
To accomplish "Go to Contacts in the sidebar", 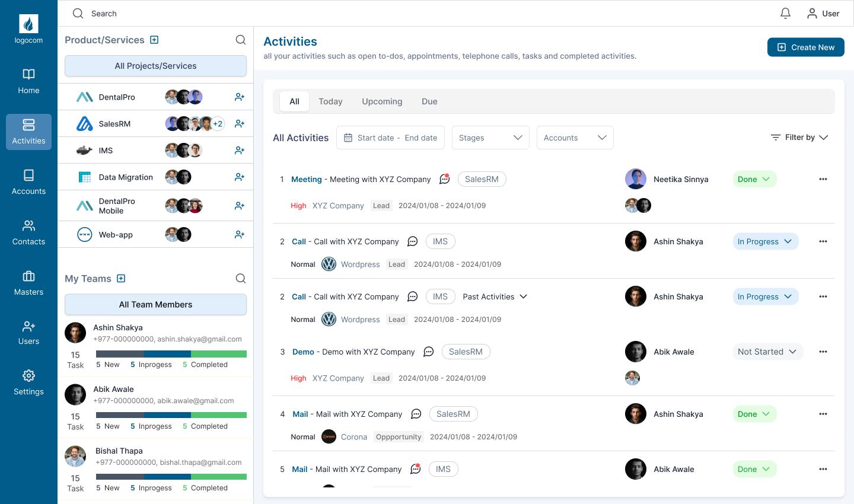I will pos(28,232).
